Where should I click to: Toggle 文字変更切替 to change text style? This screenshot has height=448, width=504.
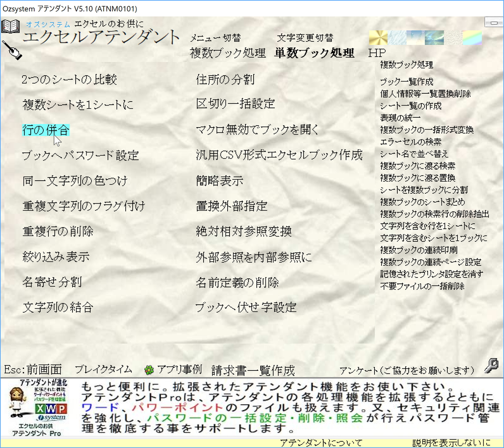306,37
